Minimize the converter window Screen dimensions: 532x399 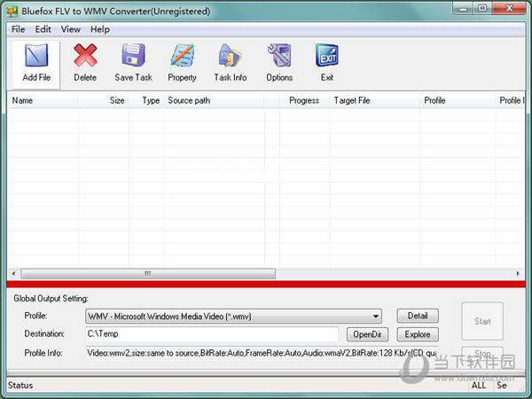[x=463, y=9]
